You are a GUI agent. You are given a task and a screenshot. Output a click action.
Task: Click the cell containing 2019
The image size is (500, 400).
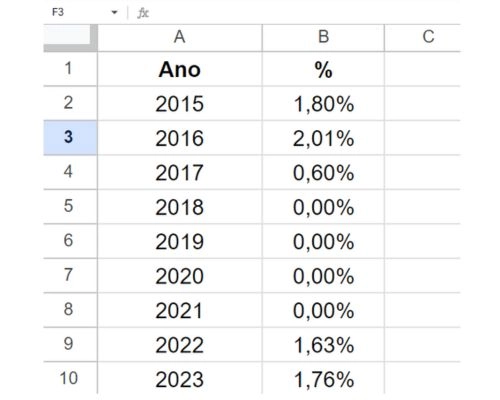pos(180,241)
